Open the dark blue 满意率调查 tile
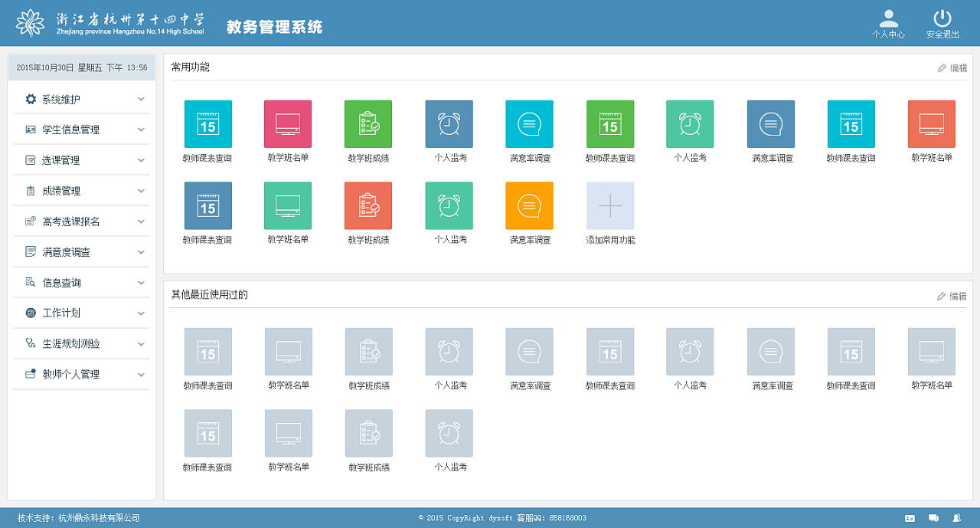Image resolution: width=980 pixels, height=528 pixels. pyautogui.click(x=771, y=124)
